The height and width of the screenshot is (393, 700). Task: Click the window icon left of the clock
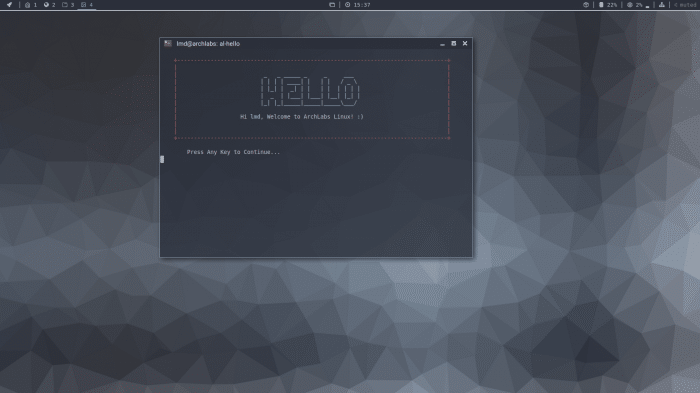pyautogui.click(x=332, y=4)
